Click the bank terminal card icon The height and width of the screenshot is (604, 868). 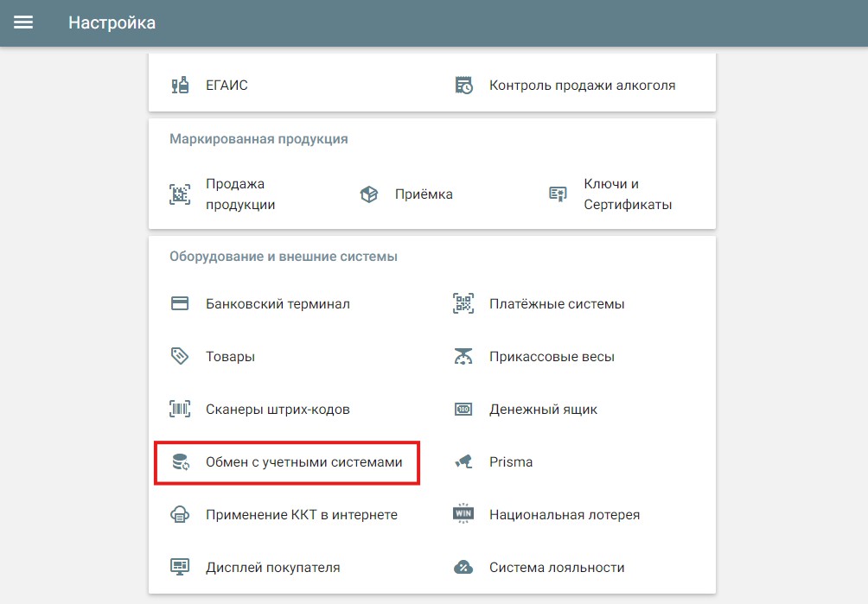click(x=180, y=303)
